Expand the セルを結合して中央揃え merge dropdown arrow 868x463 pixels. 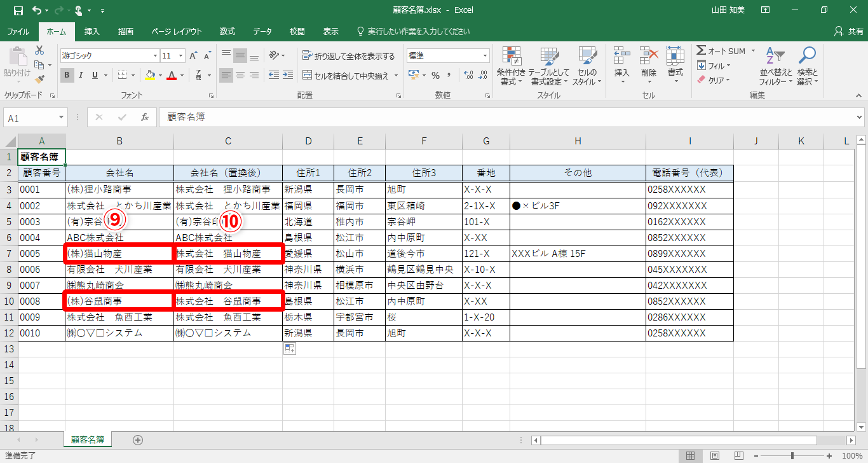pos(397,76)
